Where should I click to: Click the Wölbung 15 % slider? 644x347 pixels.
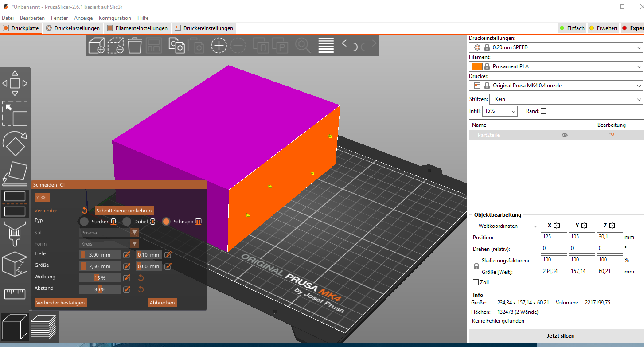pyautogui.click(x=100, y=278)
